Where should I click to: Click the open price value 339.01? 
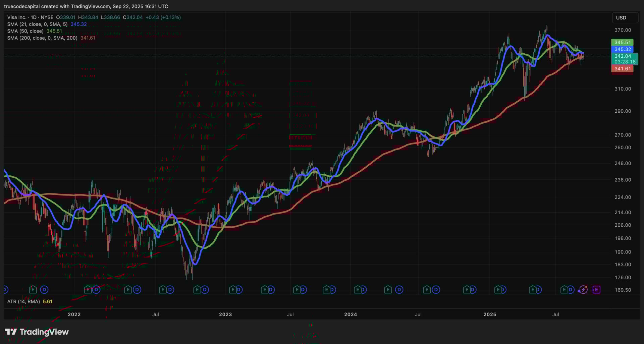point(67,17)
